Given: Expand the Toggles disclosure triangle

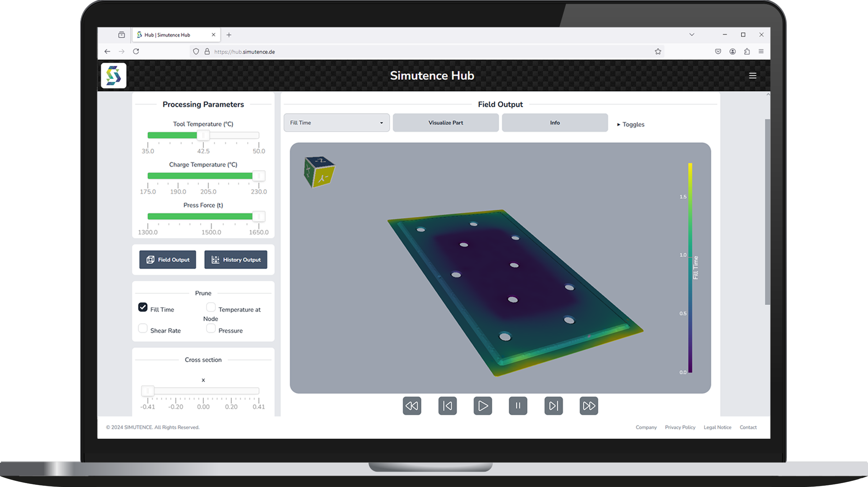Looking at the screenshot, I should point(619,125).
